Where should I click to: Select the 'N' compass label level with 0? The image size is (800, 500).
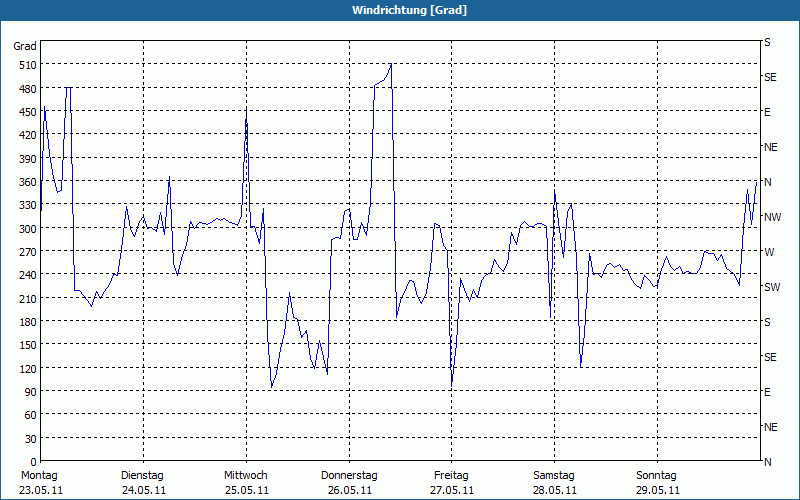pos(768,462)
